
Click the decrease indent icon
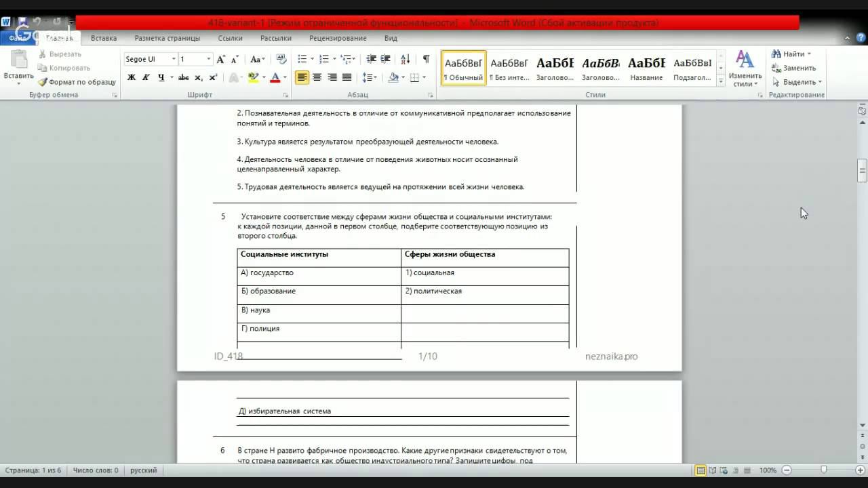click(x=371, y=59)
